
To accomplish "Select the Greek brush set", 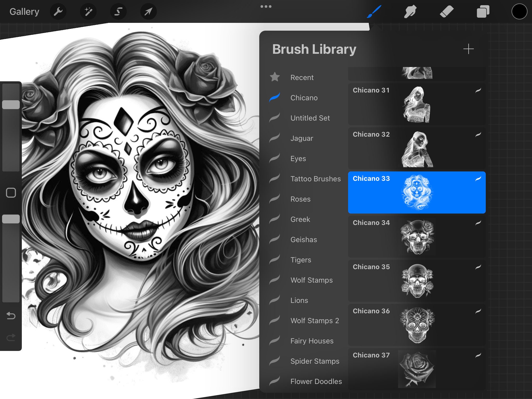I will (x=300, y=219).
